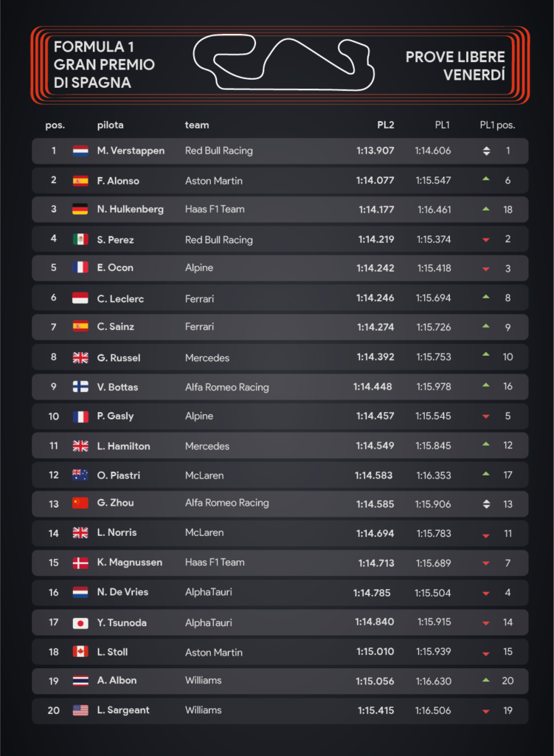Screen dimensions: 554x756
Task: Click the Netherlands flag beside M. Verstappen
Action: click(80, 151)
